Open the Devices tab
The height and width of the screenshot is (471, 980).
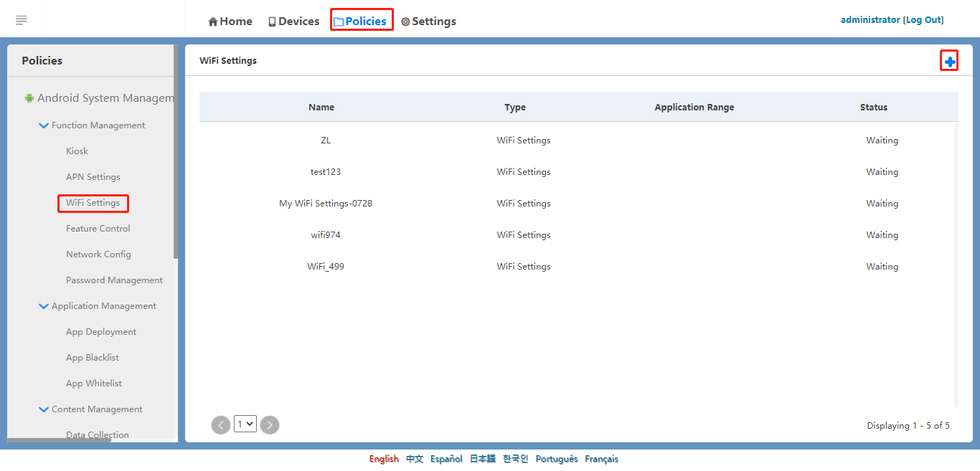pyautogui.click(x=293, y=22)
